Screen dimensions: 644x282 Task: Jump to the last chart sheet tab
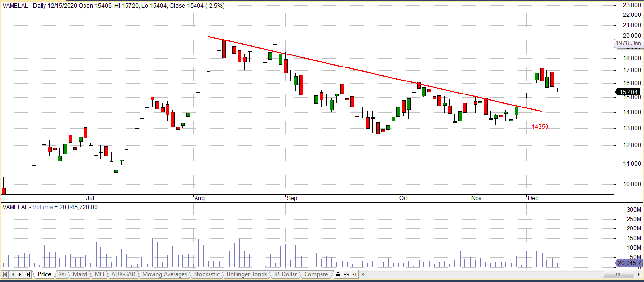28,274
